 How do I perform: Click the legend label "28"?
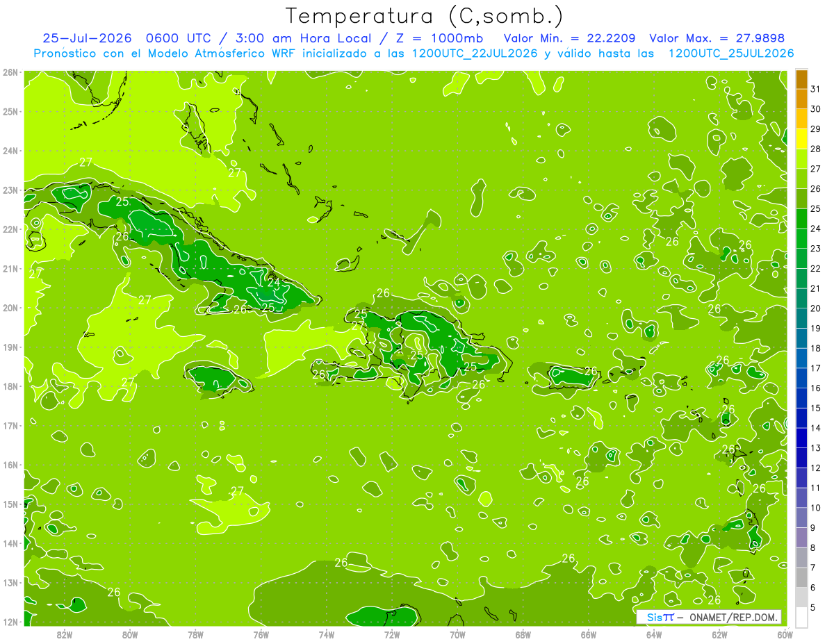point(815,149)
